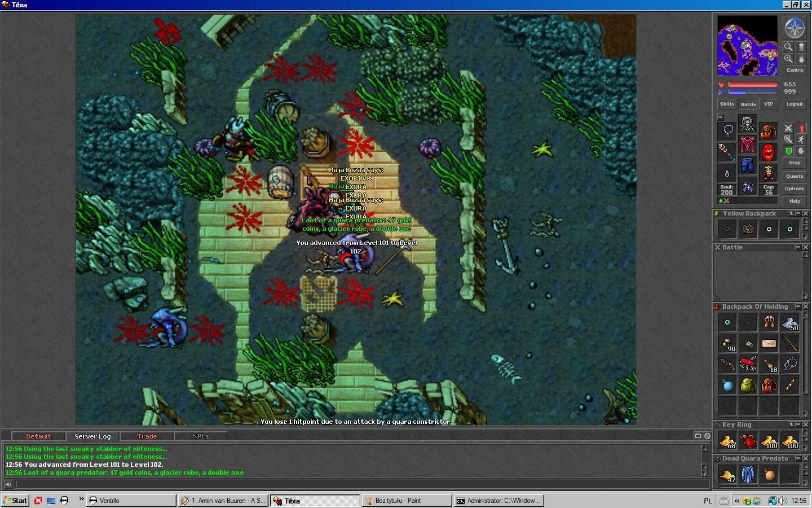Open the Quests log

click(x=795, y=176)
